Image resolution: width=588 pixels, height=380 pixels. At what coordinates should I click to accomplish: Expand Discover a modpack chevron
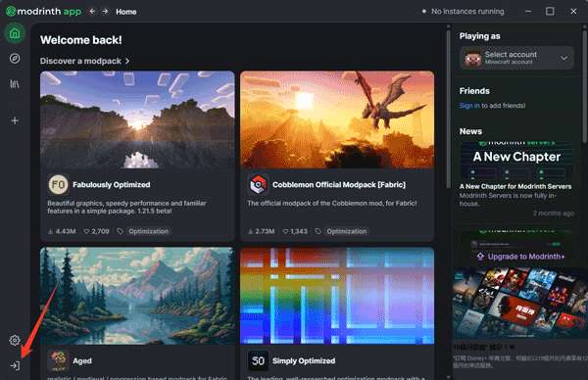(x=127, y=61)
